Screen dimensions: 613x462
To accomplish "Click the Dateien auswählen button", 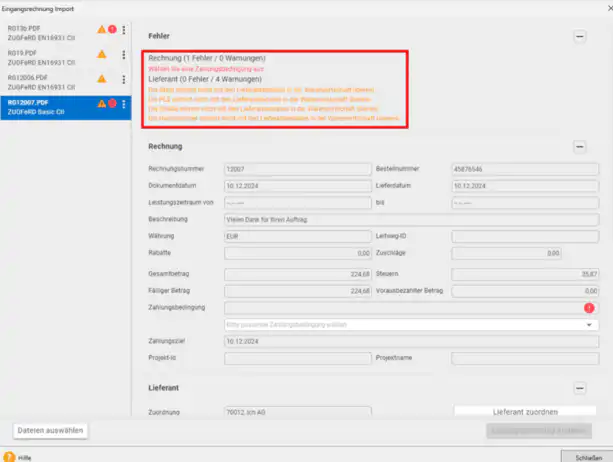I will point(50,431).
